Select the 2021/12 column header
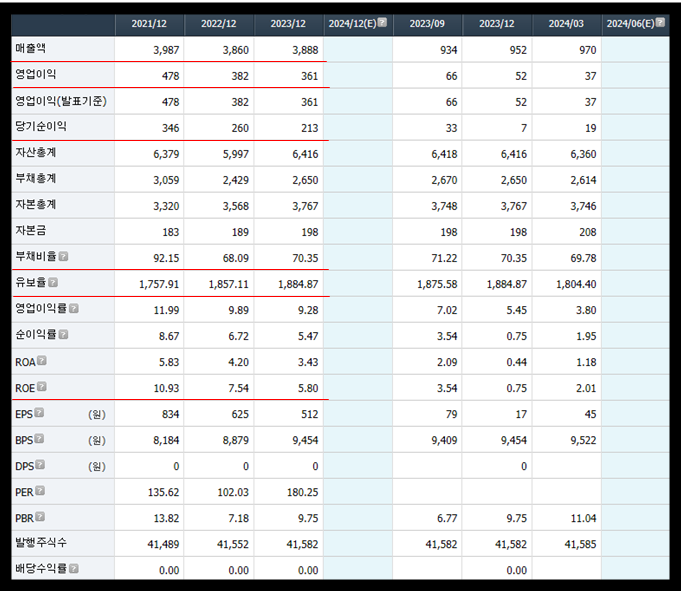This screenshot has height=591, width=681. coord(149,24)
